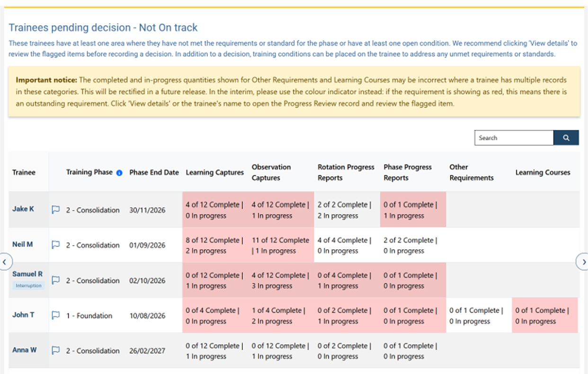588x374 pixels.
Task: Click John T's '1 - Foundation' phase
Action: (89, 316)
